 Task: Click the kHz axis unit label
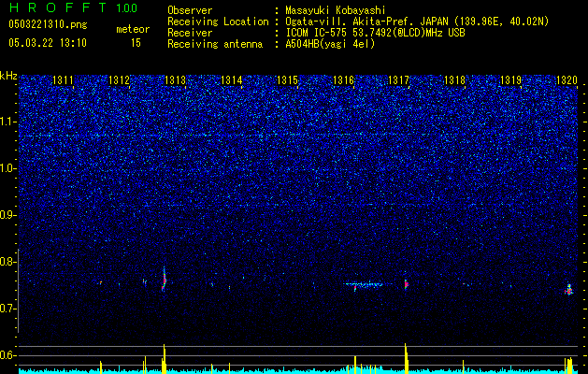[x=8, y=76]
